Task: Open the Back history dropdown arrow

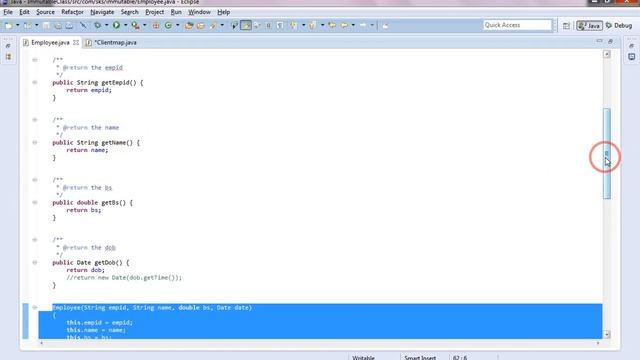Action: (353, 25)
